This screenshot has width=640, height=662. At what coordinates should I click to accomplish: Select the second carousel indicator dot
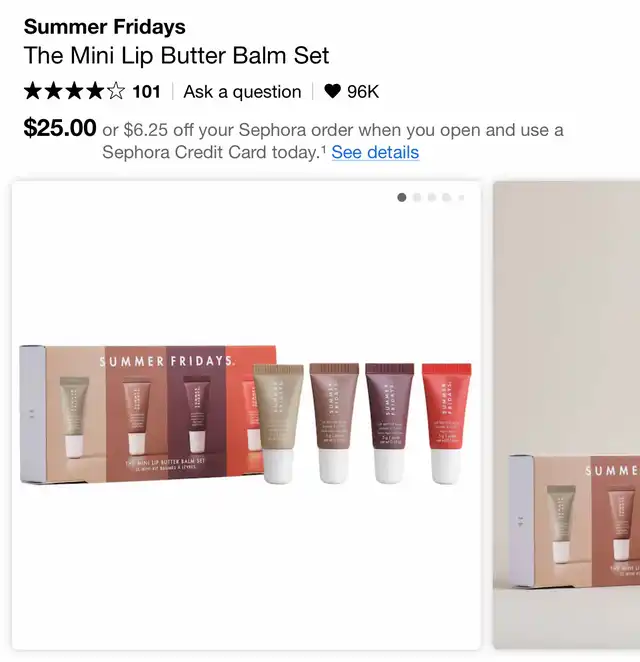(x=417, y=197)
